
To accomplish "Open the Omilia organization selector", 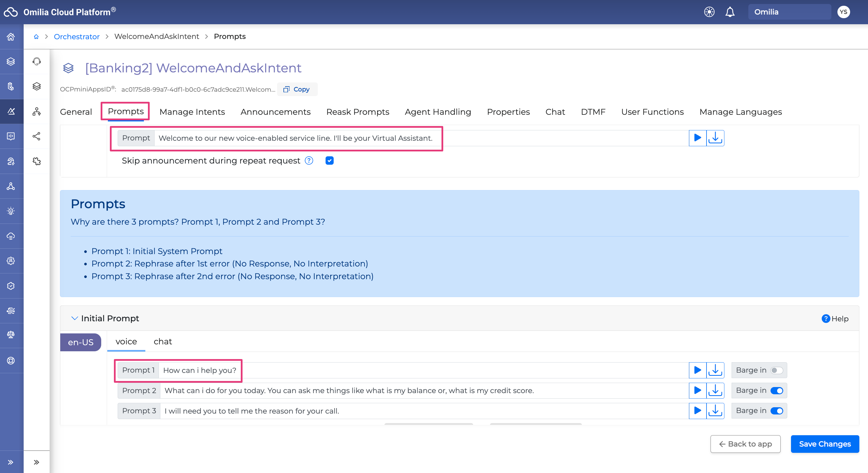I will (x=790, y=12).
